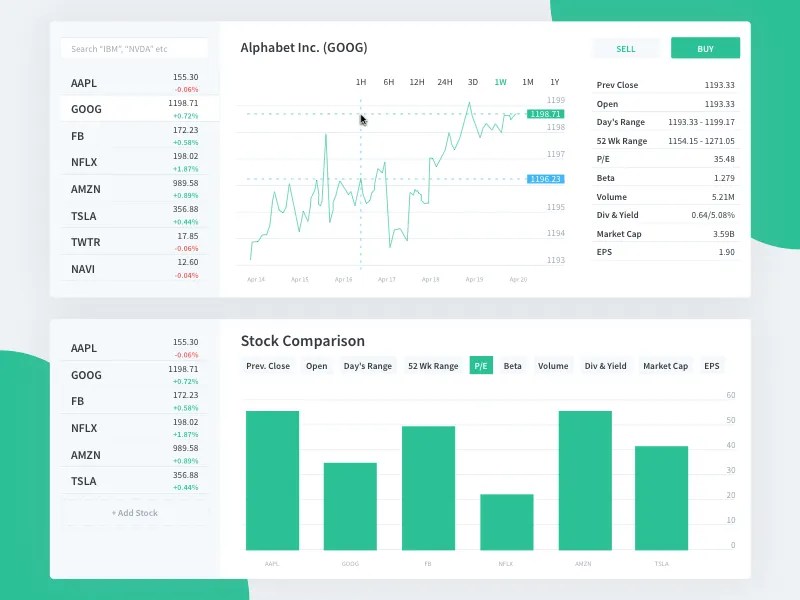Click the 52 Wk Range value 1154.15 - 1271.05
This screenshot has height=600, width=800.
[701, 141]
